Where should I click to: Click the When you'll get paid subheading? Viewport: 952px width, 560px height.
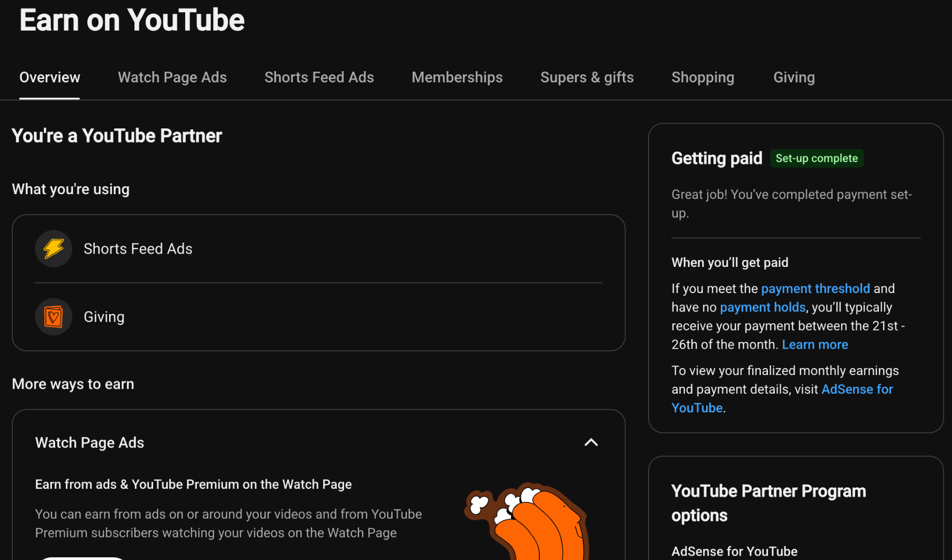click(x=730, y=263)
